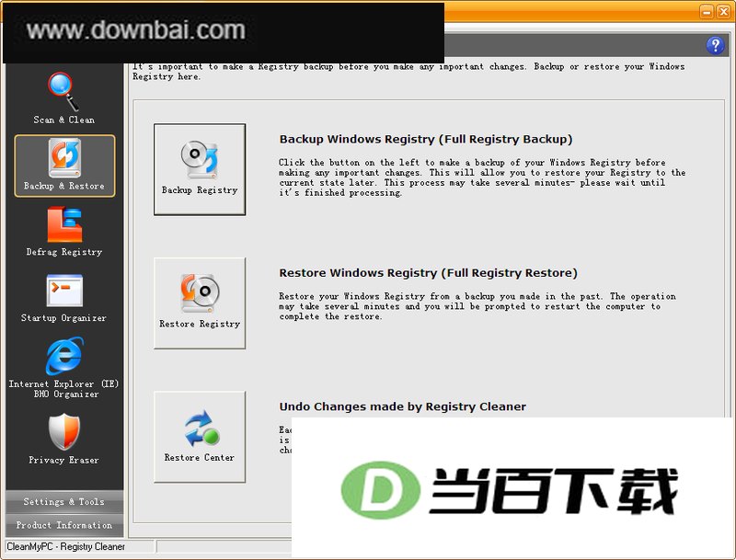This screenshot has width=736, height=560.
Task: Minimize the CleanMyPC window
Action: [x=707, y=11]
